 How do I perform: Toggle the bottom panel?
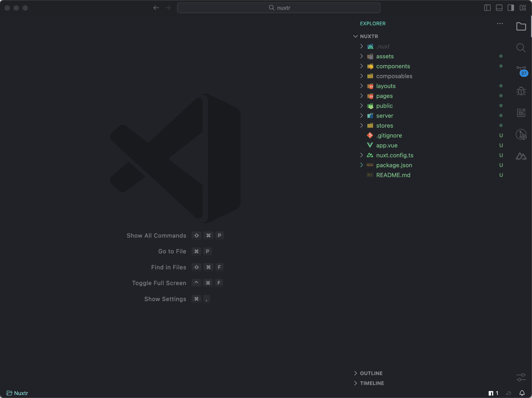499,8
